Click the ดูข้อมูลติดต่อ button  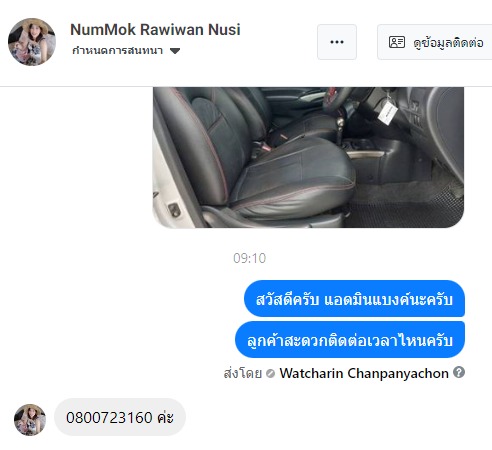click(x=435, y=42)
